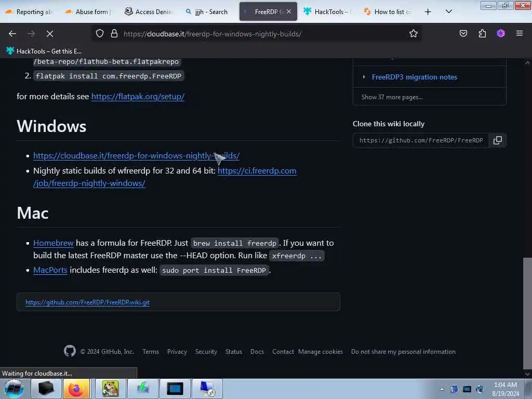Click the padlock site security icon

(114, 33)
